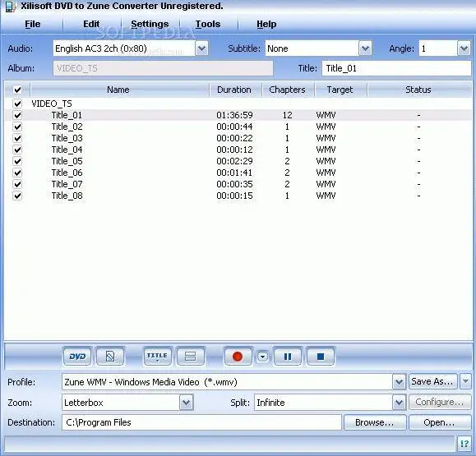This screenshot has width=476, height=456.
Task: Stop the conversion with the stop button
Action: (x=321, y=357)
